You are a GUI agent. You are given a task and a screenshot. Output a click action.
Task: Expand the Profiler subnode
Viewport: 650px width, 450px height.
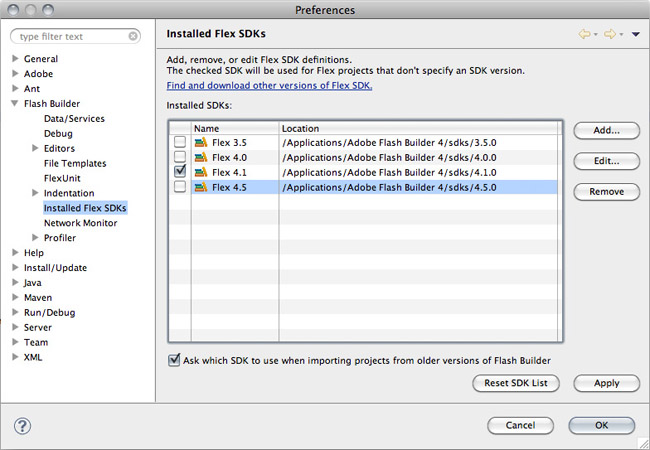click(35, 237)
